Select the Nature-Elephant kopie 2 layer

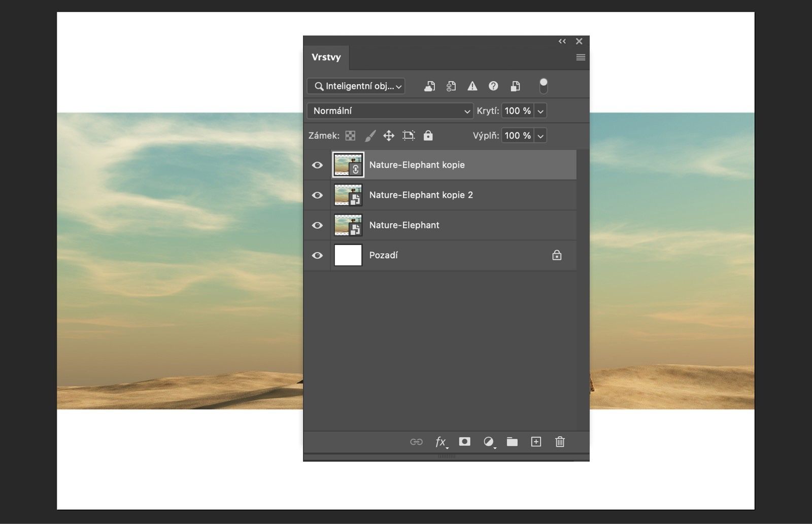click(x=421, y=195)
